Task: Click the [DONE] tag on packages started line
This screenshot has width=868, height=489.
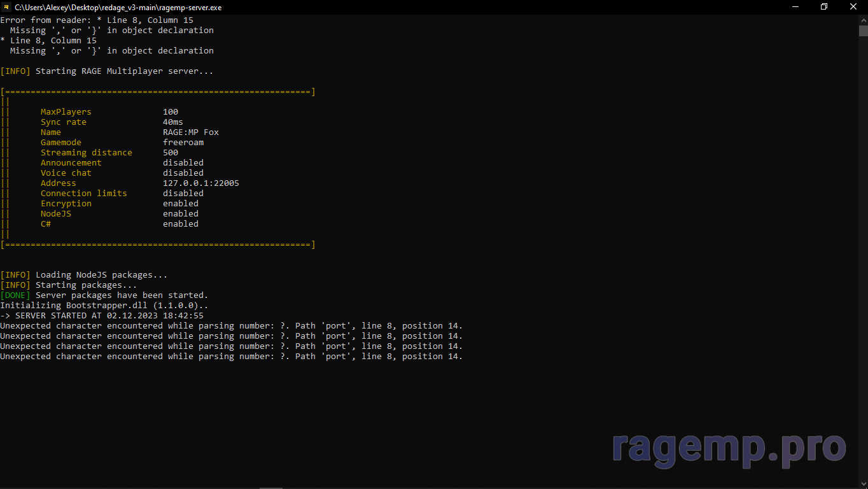Action: tap(15, 295)
